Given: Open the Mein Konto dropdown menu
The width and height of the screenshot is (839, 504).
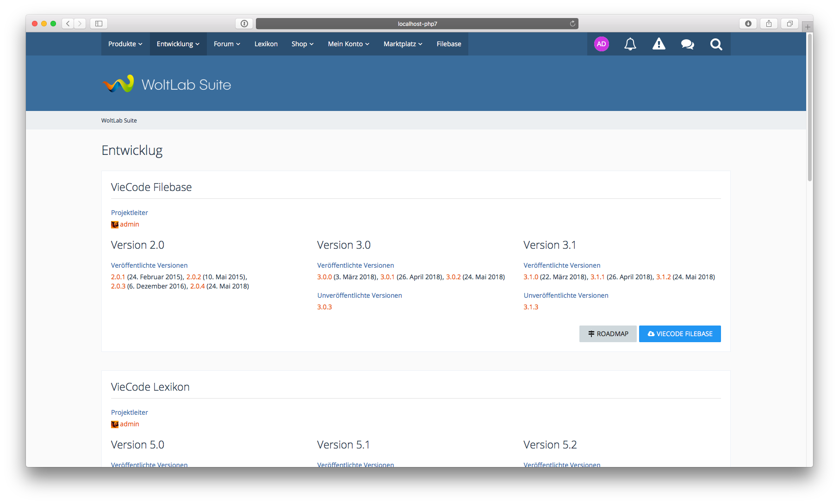Looking at the screenshot, I should click(x=348, y=44).
